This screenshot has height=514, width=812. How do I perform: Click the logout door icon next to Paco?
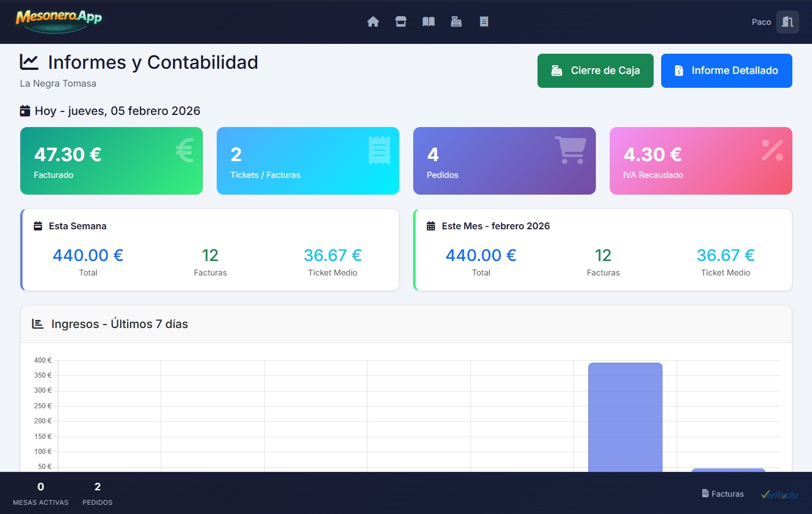click(x=787, y=21)
